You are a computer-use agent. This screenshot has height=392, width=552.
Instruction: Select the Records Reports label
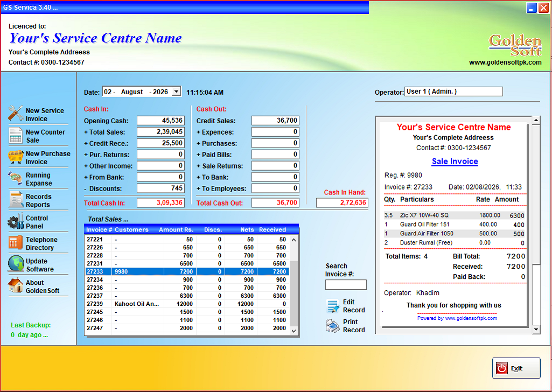click(x=38, y=200)
